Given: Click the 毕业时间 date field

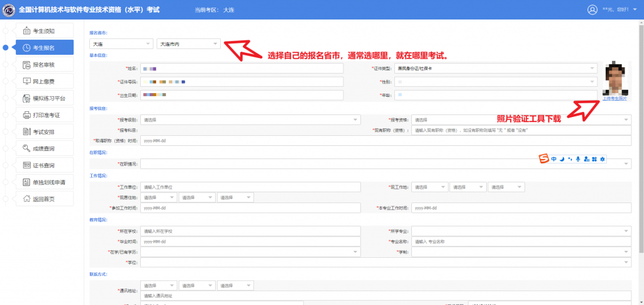Looking at the screenshot, I should 250,241.
